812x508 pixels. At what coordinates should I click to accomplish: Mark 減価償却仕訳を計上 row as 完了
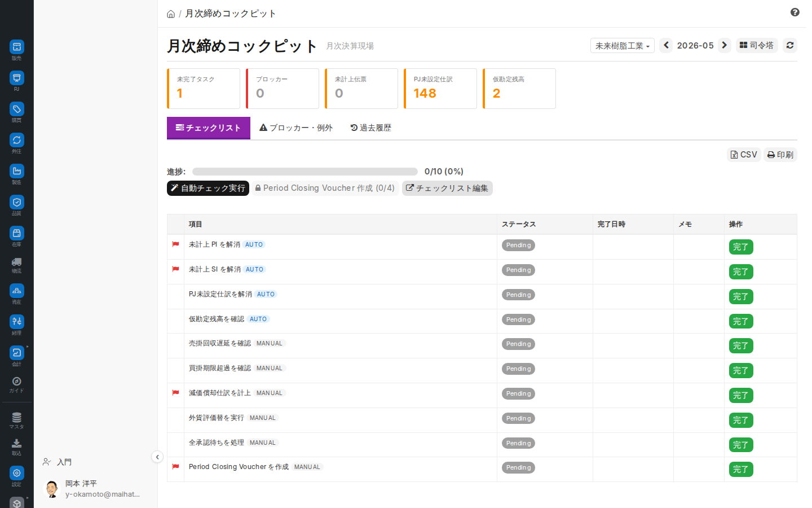(x=741, y=396)
